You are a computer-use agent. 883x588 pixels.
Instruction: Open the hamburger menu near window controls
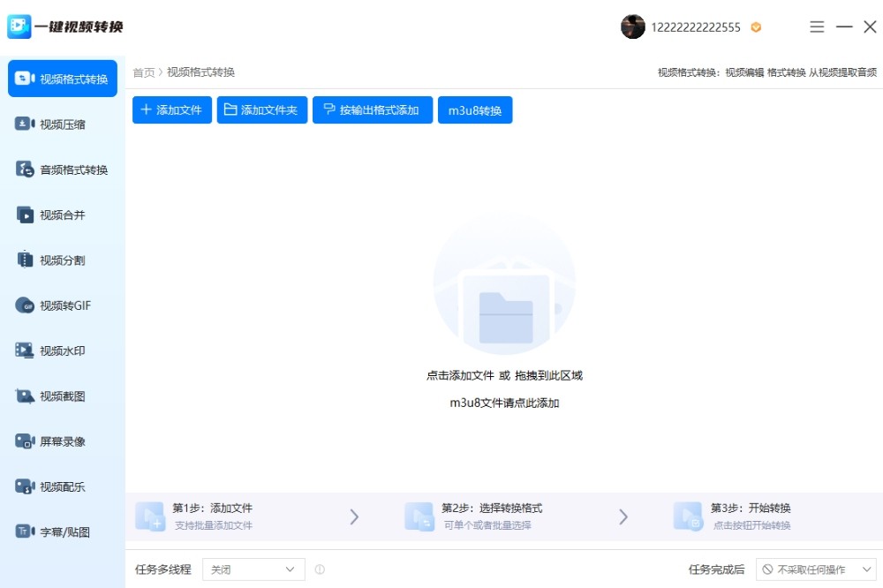click(817, 27)
